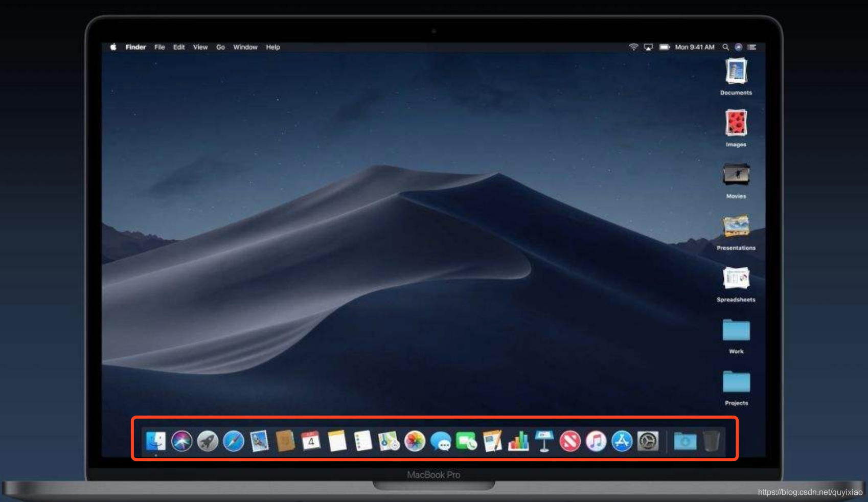Open the Window menu
The height and width of the screenshot is (502, 868).
tap(245, 47)
